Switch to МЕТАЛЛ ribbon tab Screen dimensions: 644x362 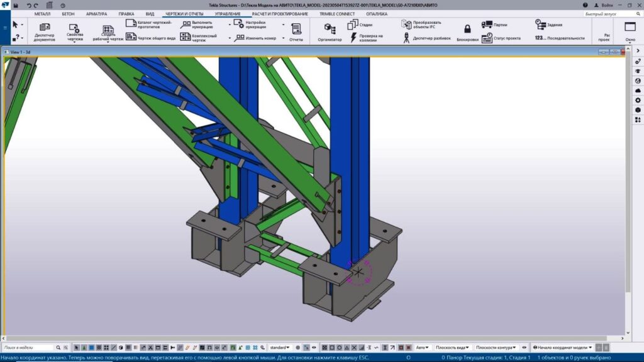(x=42, y=14)
